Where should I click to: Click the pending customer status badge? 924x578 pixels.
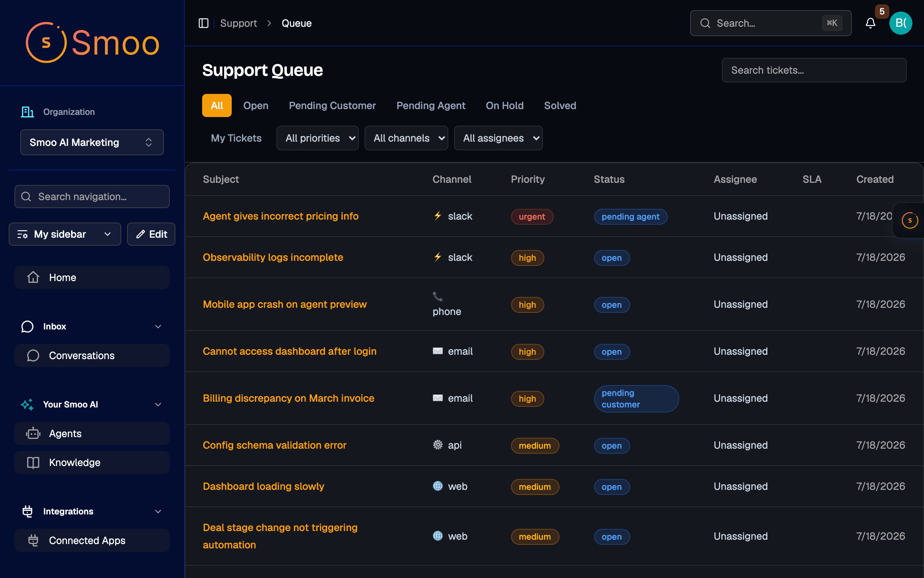tap(636, 399)
